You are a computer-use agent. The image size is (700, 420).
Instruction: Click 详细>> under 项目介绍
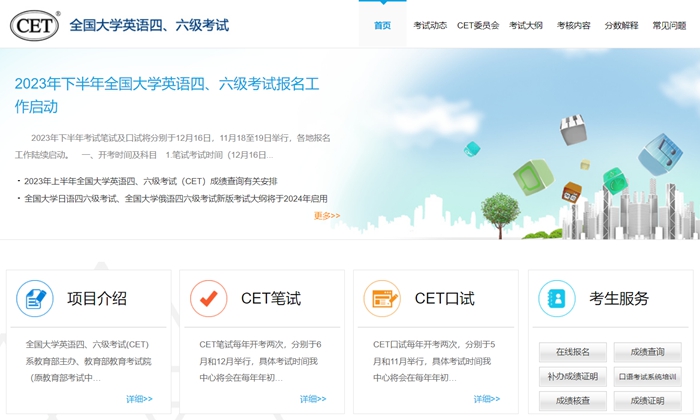click(x=139, y=399)
